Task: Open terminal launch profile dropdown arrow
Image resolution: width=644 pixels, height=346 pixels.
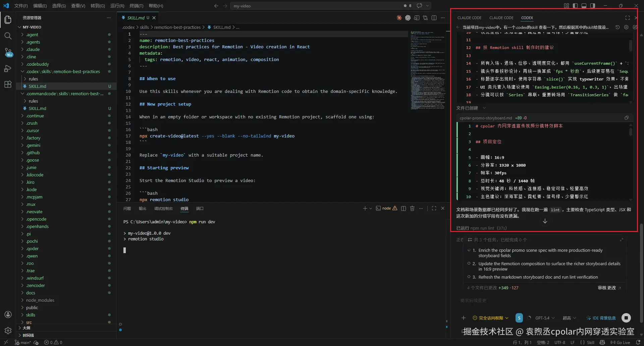Action: tap(371, 208)
